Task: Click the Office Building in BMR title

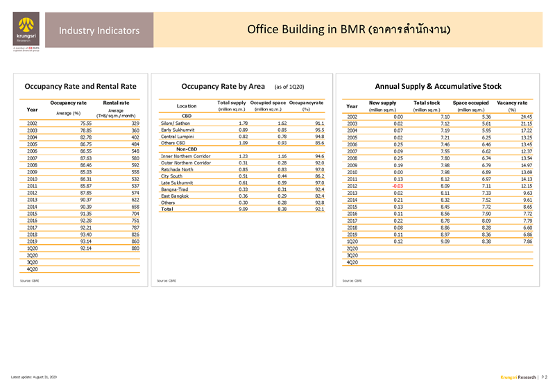Action: click(x=348, y=30)
